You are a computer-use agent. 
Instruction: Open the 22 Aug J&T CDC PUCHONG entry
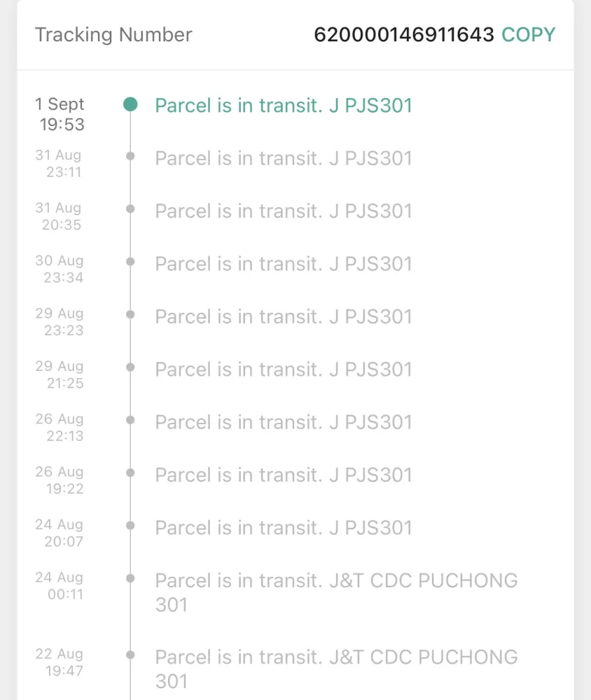point(336,668)
